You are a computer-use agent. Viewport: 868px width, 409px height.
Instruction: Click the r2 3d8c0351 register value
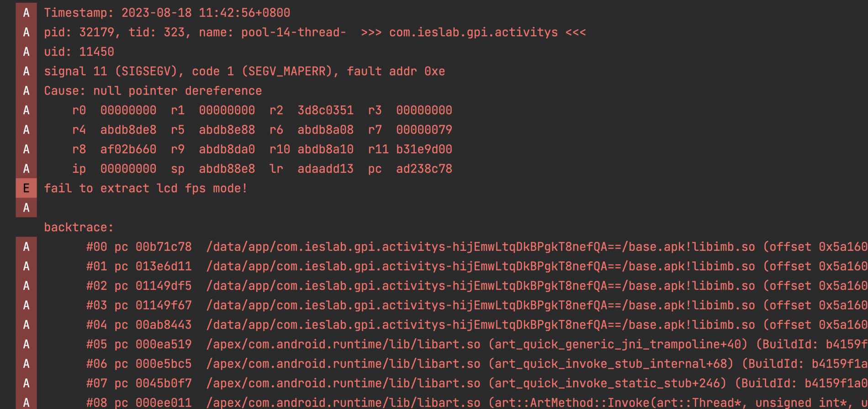click(312, 110)
